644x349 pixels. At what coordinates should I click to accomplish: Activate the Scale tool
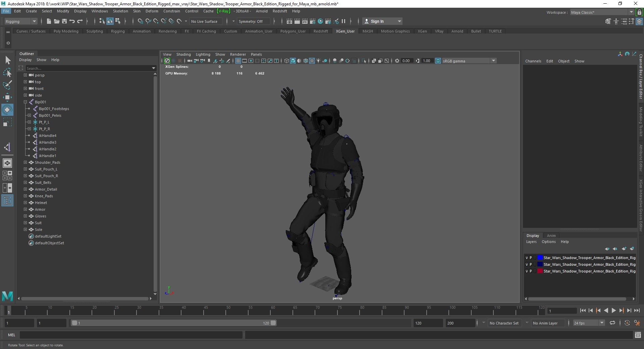(7, 122)
